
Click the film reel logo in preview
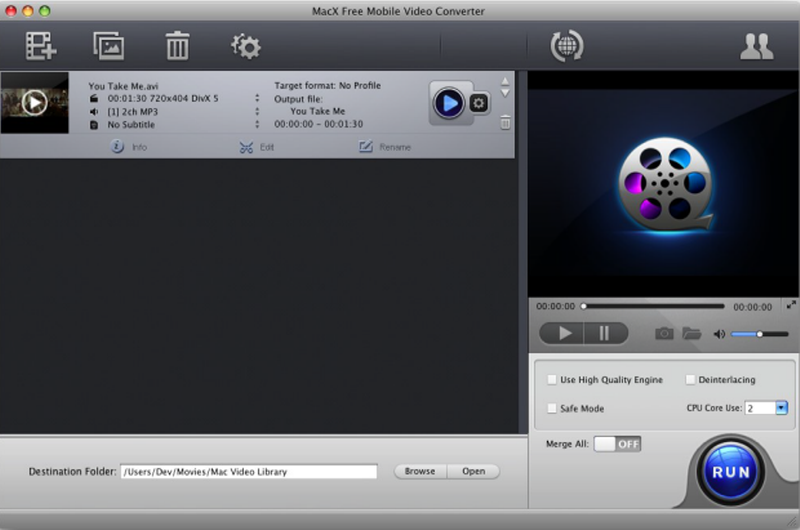coord(665,185)
